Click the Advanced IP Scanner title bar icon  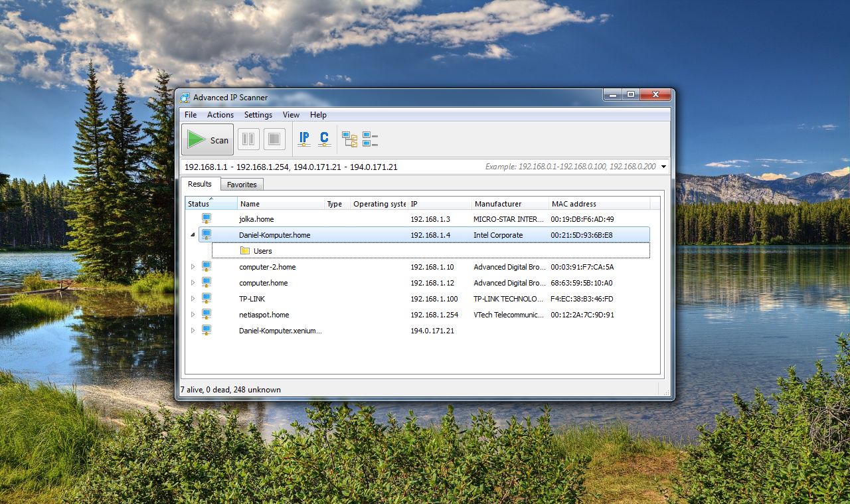click(x=185, y=98)
